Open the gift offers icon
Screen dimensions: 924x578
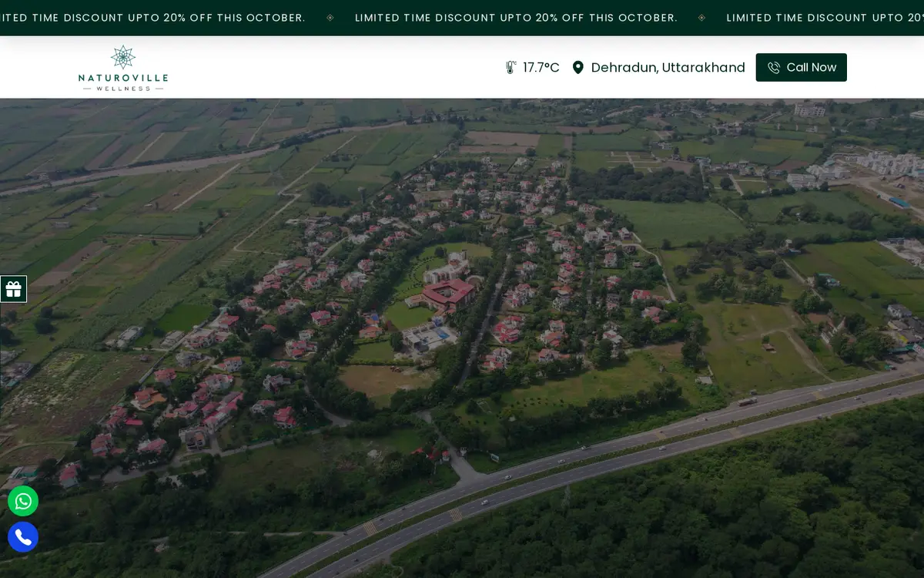[13, 289]
